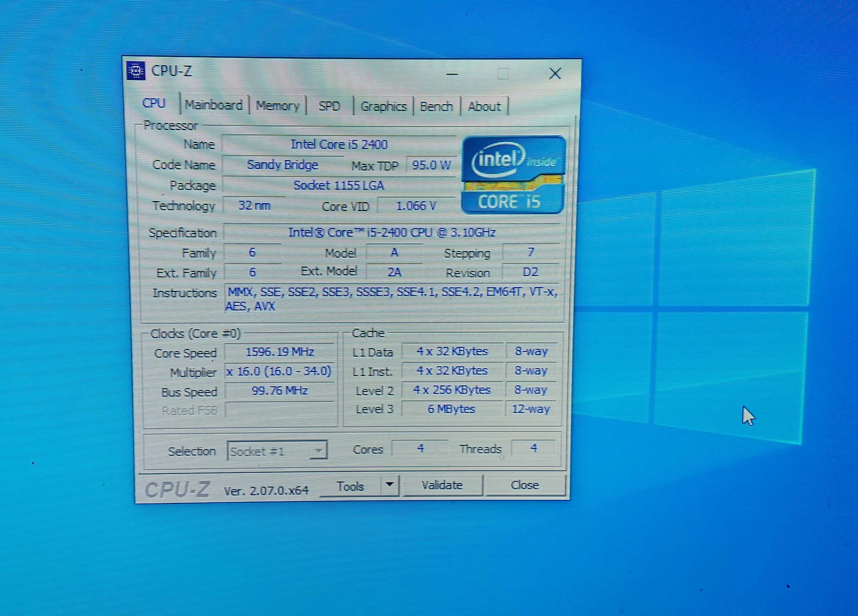Viewport: 858px width, 616px height.
Task: Click the instructions list starting with MMX
Action: click(x=392, y=299)
